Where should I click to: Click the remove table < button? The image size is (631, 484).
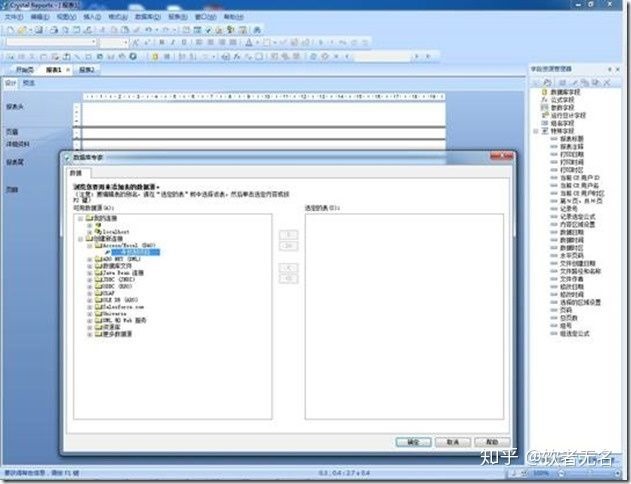pos(289,268)
